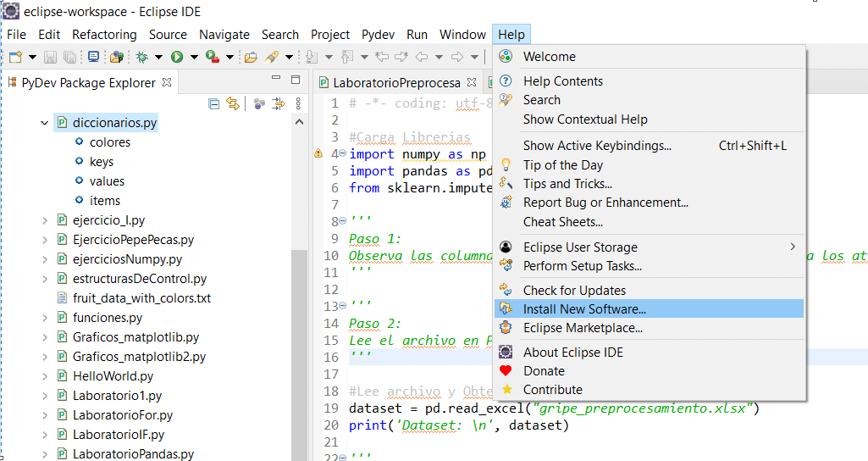The image size is (868, 461).
Task: Expand the funciones.py tree node
Action: 45,318
